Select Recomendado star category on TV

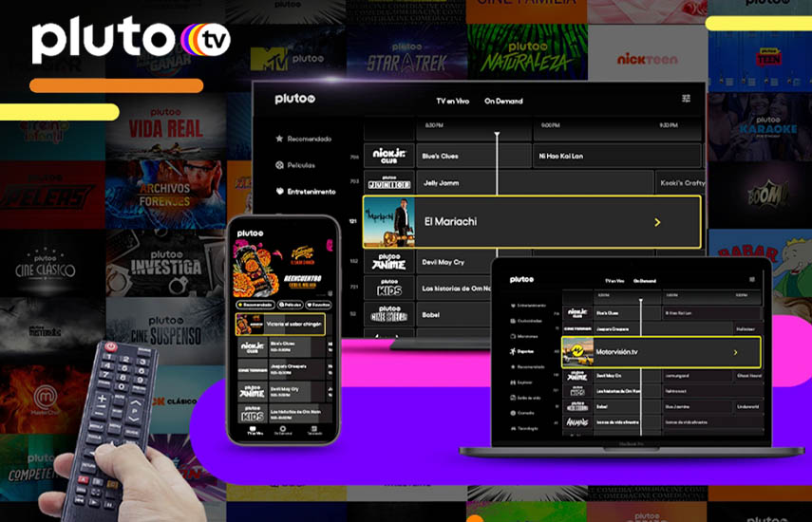click(x=304, y=139)
